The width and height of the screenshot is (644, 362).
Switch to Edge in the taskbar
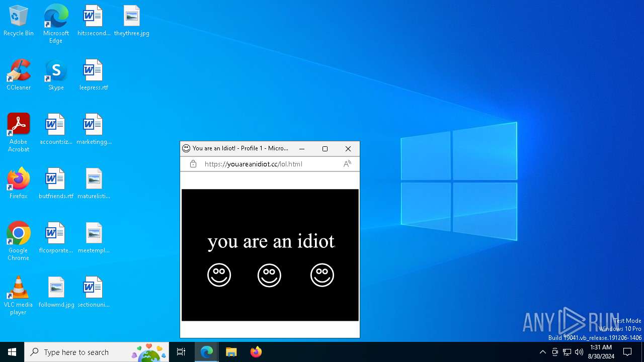click(x=207, y=352)
